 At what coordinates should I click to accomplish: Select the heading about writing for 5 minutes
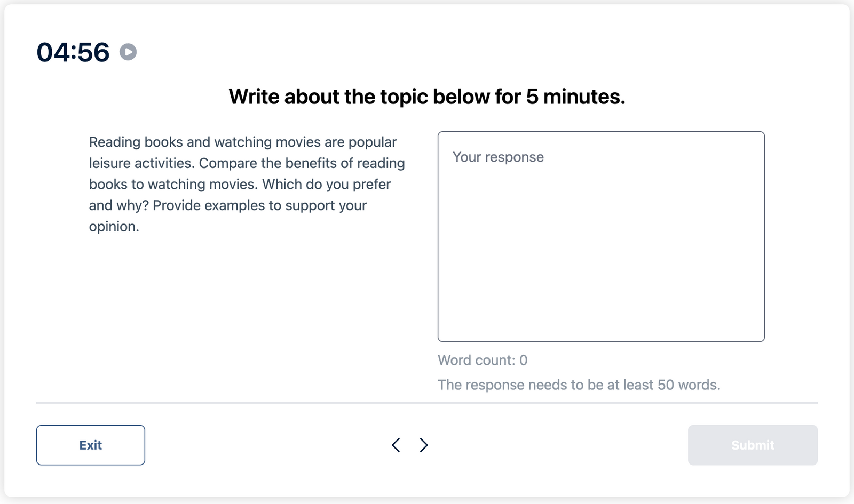click(x=427, y=97)
